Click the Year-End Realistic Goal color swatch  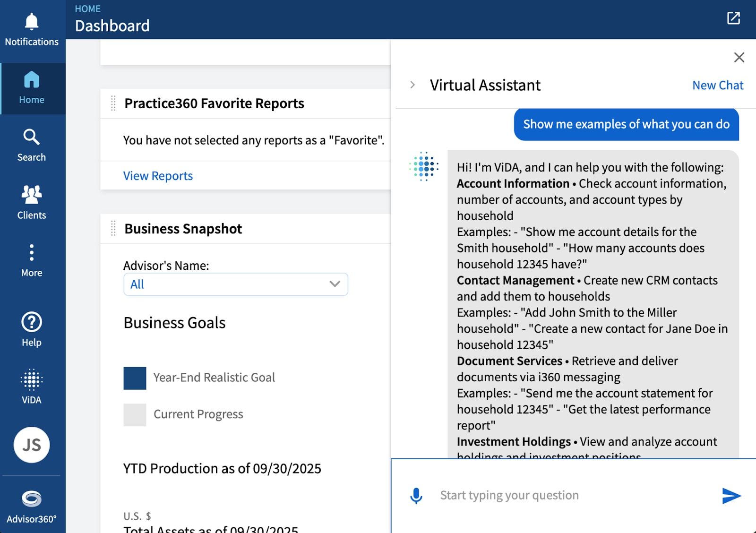pyautogui.click(x=135, y=378)
